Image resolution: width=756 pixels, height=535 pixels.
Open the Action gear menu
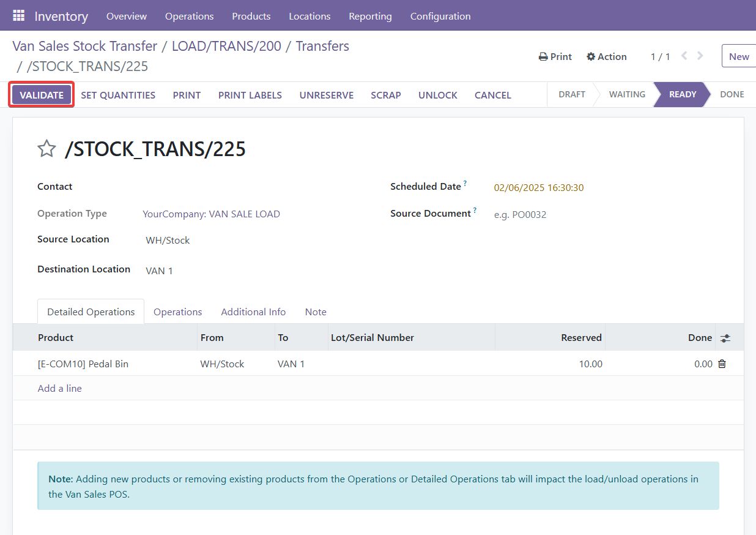pos(606,56)
